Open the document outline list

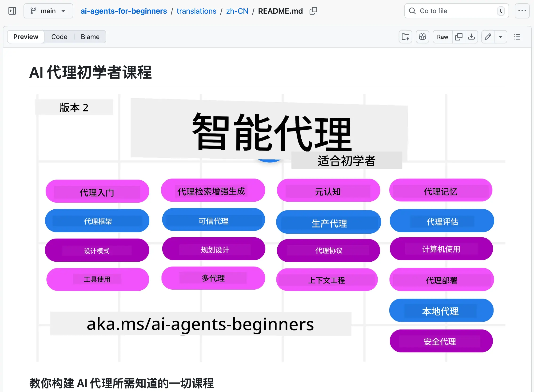(517, 37)
